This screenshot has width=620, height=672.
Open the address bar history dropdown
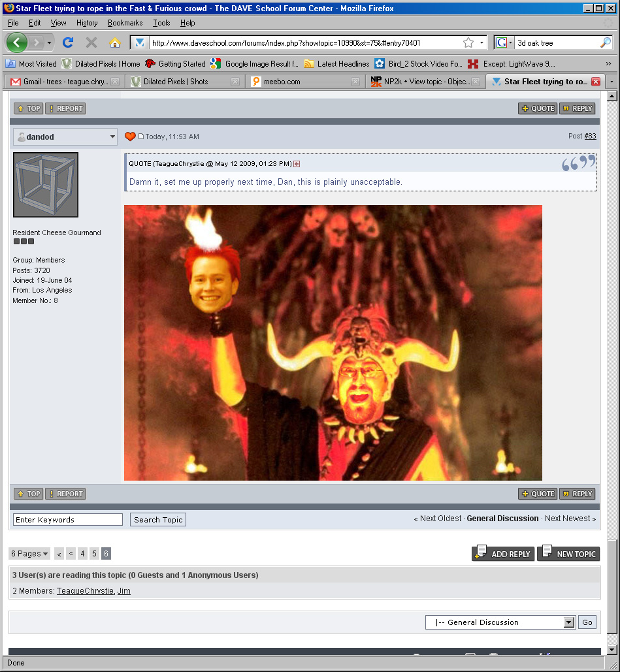click(x=481, y=42)
